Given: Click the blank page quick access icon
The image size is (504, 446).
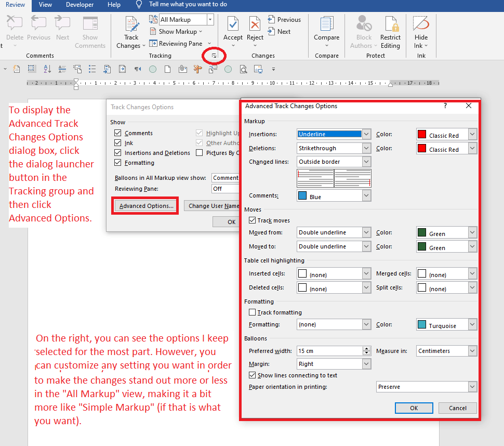Looking at the screenshot, I should (167, 69).
